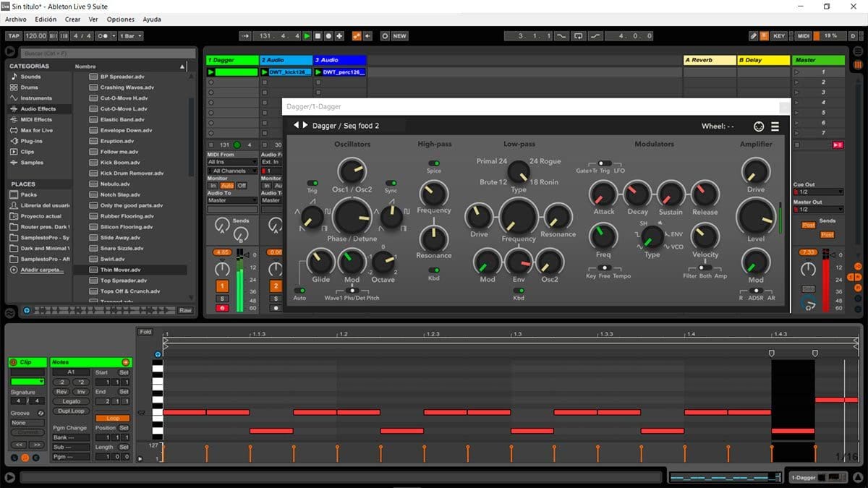The height and width of the screenshot is (488, 868).
Task: Click the green Play button in transport
Action: (307, 35)
